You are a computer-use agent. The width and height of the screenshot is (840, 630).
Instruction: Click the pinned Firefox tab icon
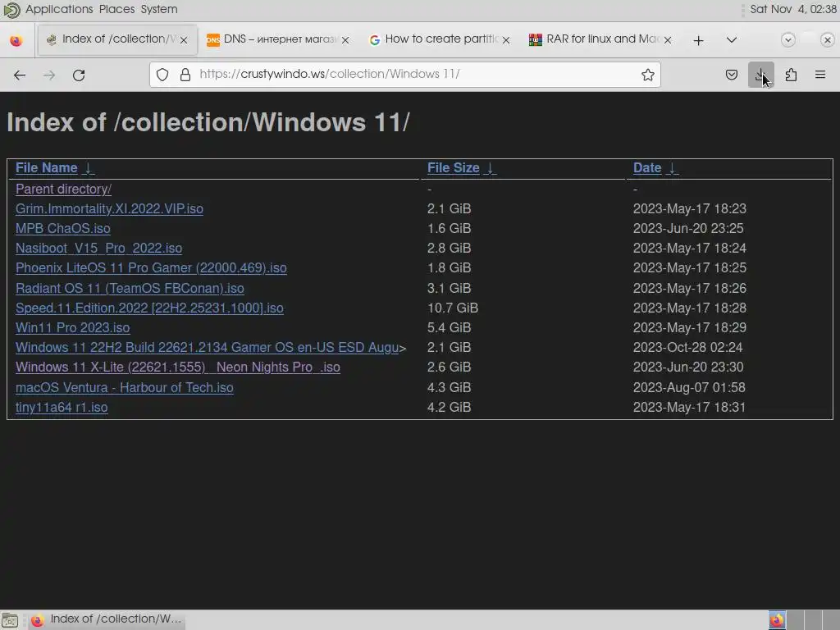(16, 40)
